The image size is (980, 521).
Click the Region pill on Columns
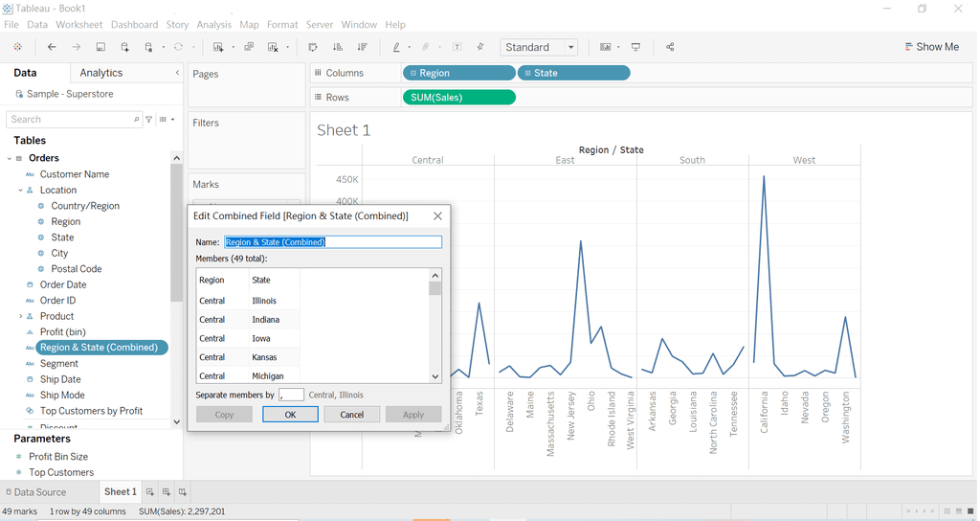point(458,73)
